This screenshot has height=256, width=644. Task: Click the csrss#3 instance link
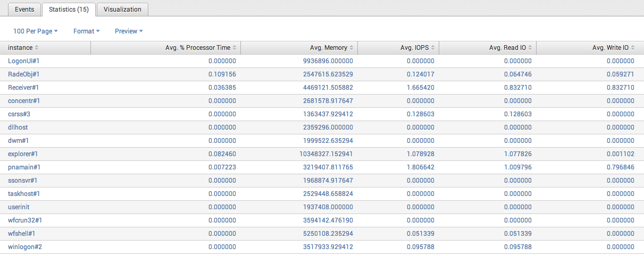[x=19, y=114]
